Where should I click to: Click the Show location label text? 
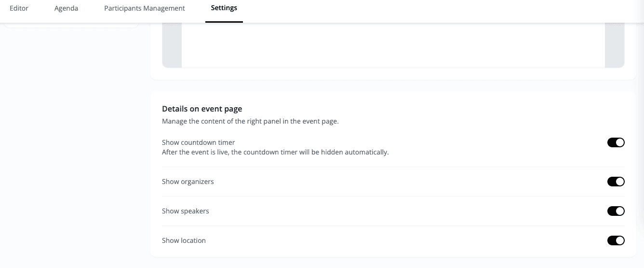(x=184, y=240)
